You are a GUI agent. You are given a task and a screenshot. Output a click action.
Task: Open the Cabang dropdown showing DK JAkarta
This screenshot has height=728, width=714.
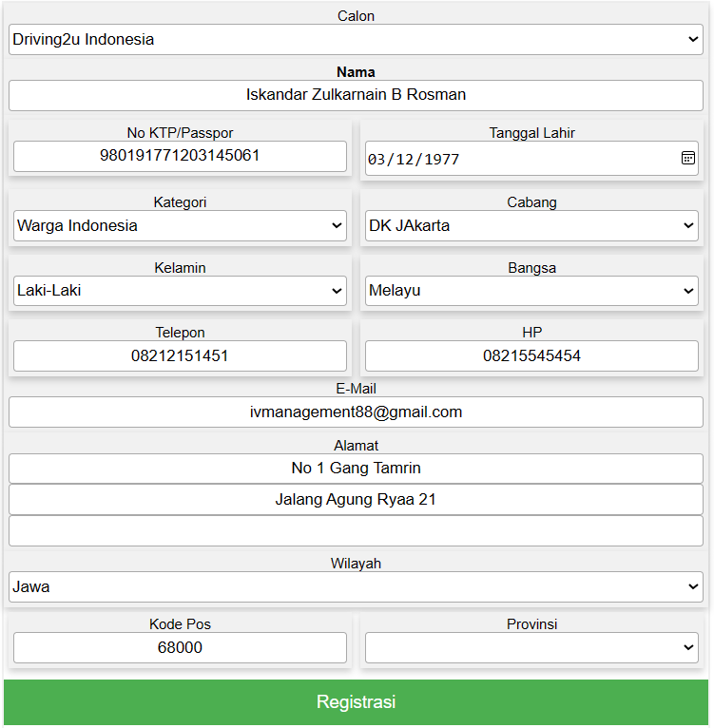tap(531, 226)
